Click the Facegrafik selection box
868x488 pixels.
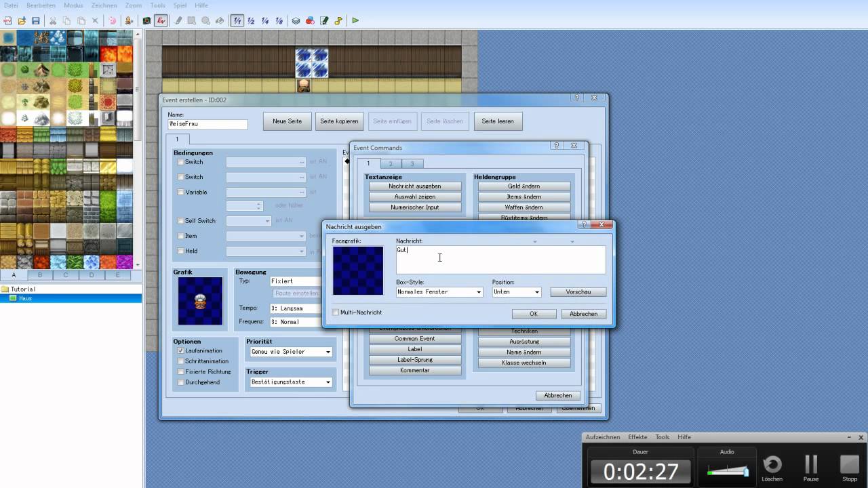(358, 270)
